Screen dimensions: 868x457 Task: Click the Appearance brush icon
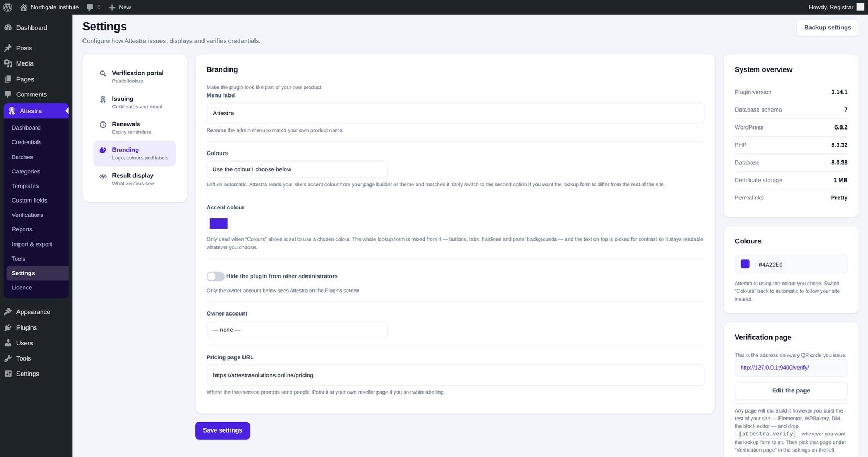click(8, 312)
